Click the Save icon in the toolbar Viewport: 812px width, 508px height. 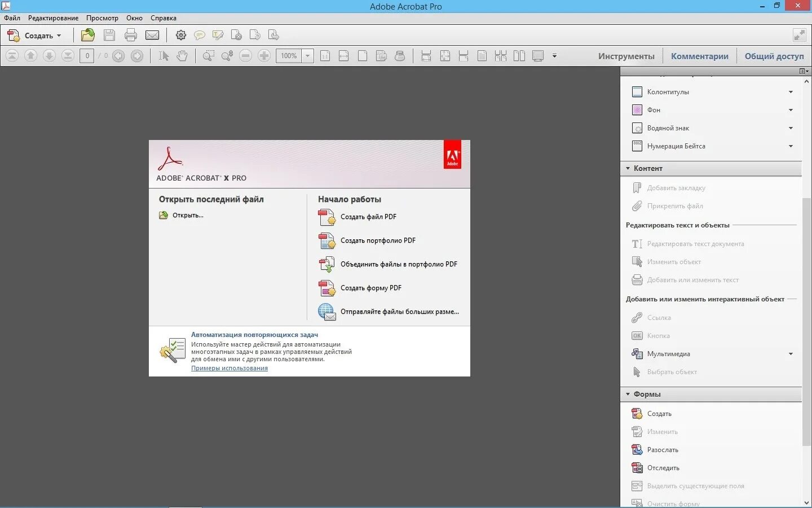109,35
